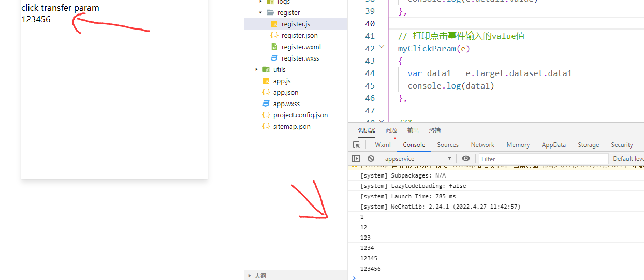This screenshot has width=644, height=280.
Task: Click the app.json braces icon
Action: point(266,92)
